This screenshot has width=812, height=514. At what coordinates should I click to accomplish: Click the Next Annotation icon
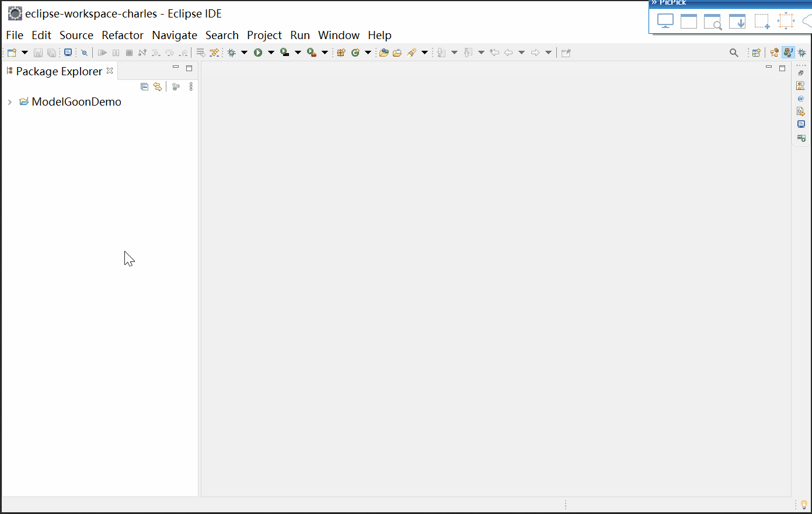point(441,53)
